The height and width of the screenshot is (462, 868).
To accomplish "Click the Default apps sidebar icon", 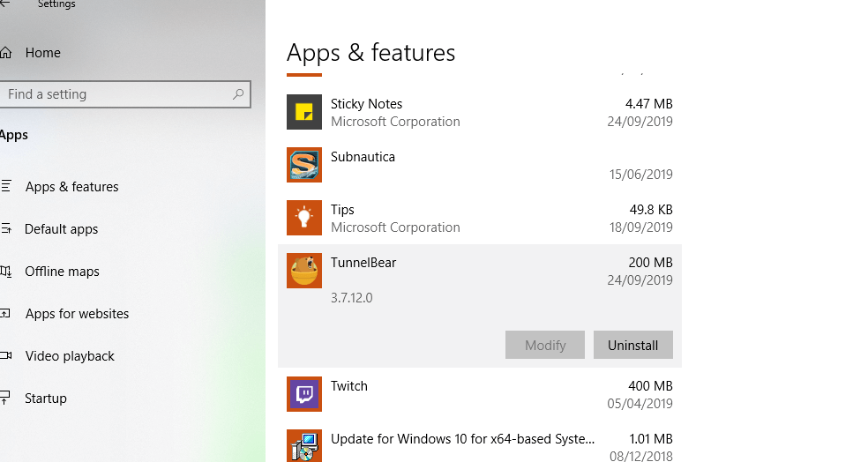I will 6,228.
